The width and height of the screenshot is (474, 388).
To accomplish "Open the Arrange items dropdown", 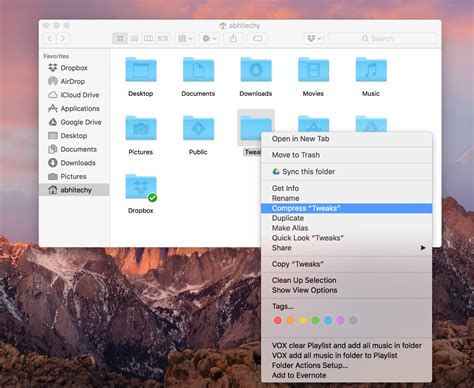I will point(185,39).
